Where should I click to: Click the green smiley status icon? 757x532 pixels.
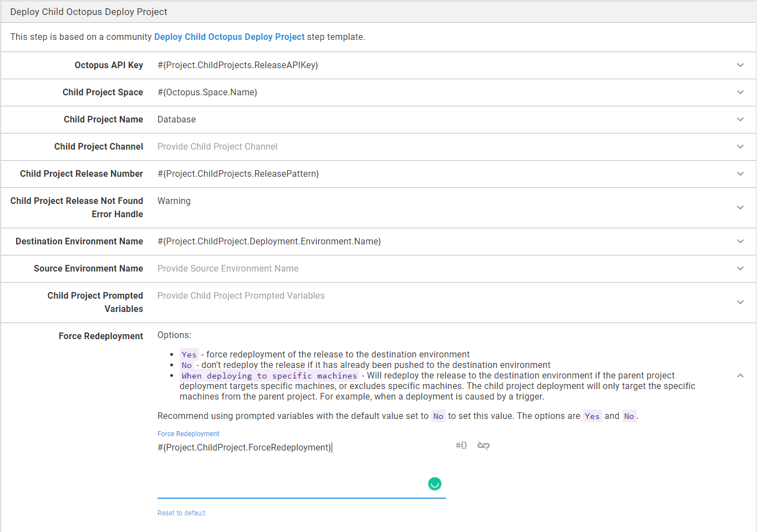pos(435,483)
